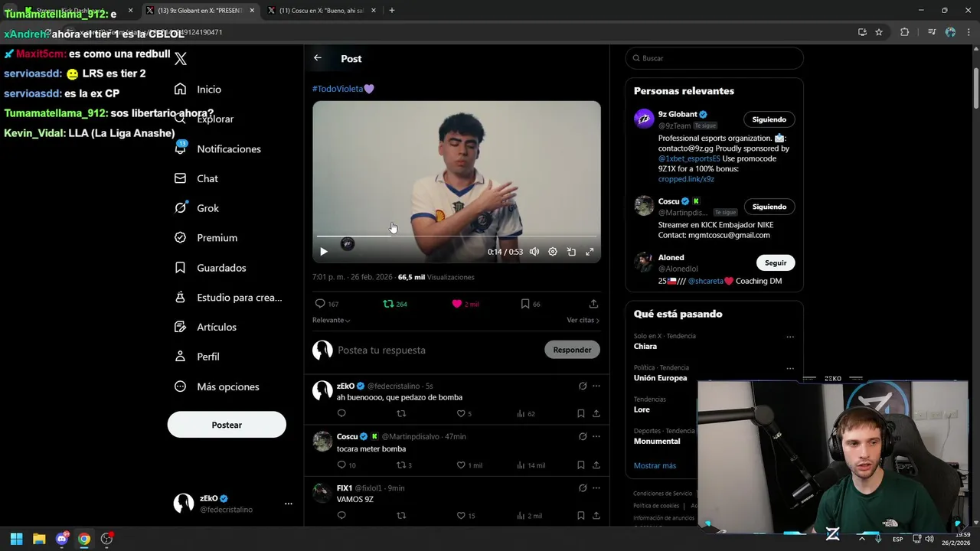The image size is (980, 551).
Task: Mute the video volume
Action: [534, 252]
